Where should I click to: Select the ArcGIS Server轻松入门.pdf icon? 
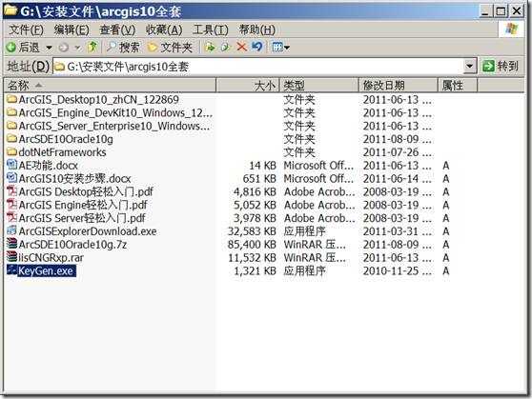click(11, 218)
